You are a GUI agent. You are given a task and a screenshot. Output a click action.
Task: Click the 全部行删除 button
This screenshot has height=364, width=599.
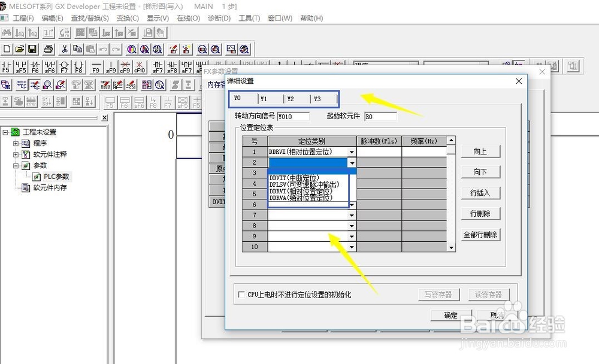pos(480,235)
